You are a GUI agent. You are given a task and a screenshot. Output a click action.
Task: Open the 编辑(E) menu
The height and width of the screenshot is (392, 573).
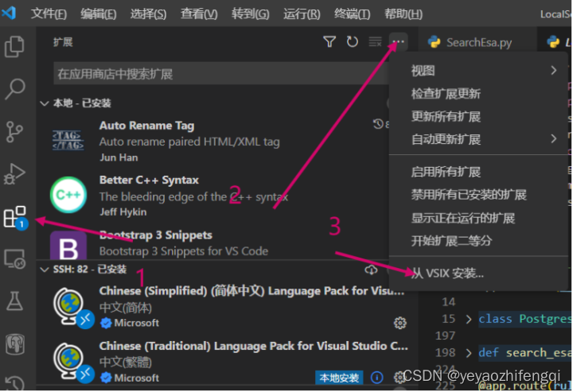pyautogui.click(x=99, y=14)
